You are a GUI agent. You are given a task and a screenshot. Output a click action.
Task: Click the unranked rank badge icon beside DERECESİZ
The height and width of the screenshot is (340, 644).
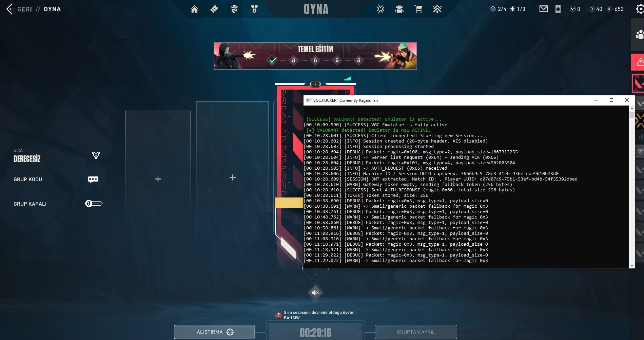coord(96,155)
